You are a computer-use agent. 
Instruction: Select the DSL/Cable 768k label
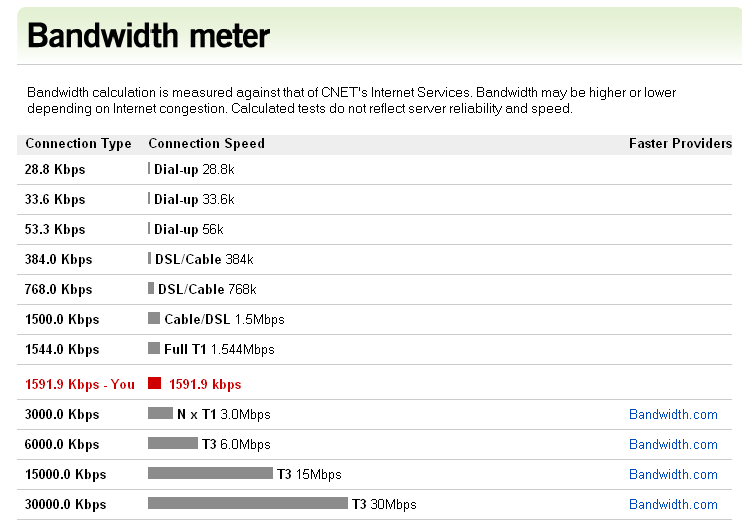point(207,289)
